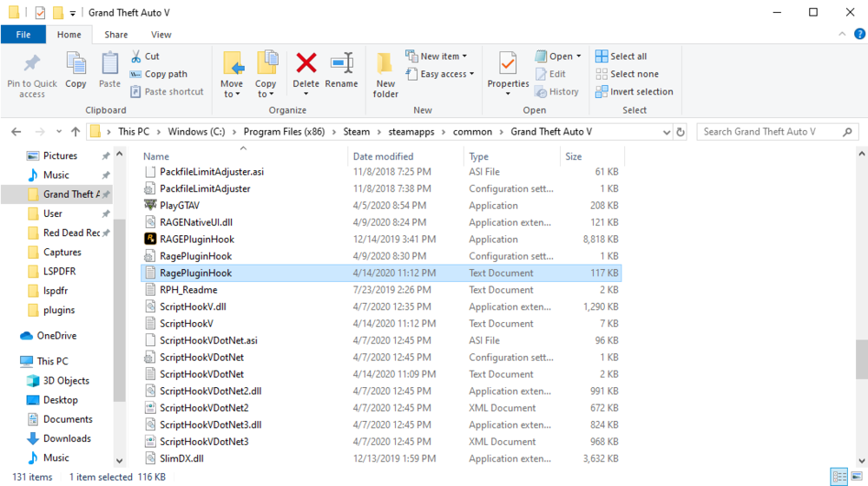Click Select all
The width and height of the screenshot is (868, 486).
click(x=621, y=56)
